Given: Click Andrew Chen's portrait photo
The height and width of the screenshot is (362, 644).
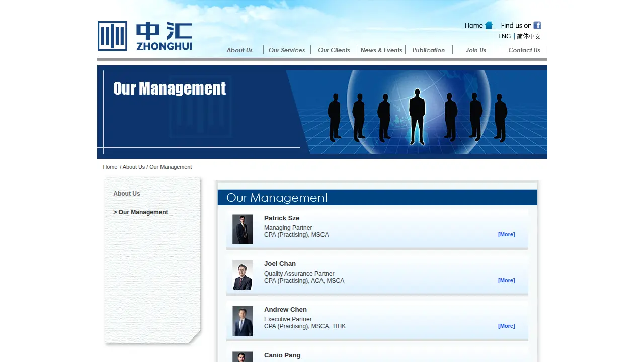Looking at the screenshot, I should 243,321.
